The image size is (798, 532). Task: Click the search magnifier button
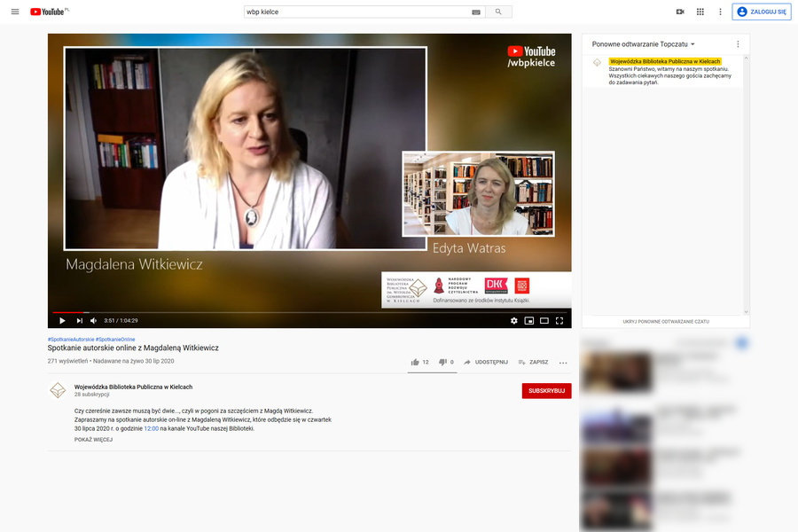[x=498, y=12]
